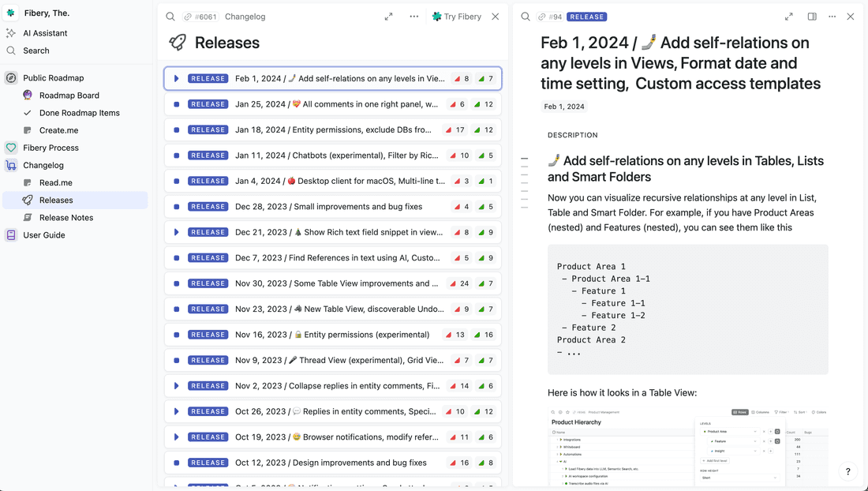868x491 pixels.
Task: Expand the right entity panel to full screen
Action: 788,16
